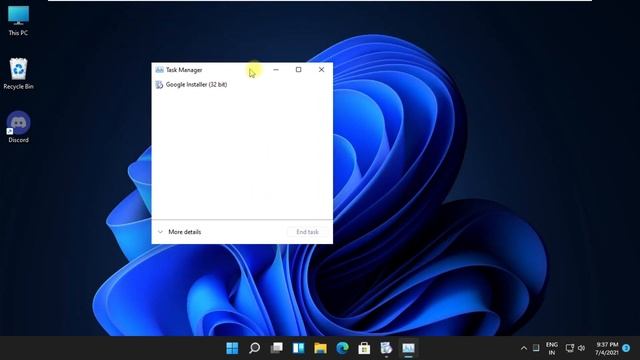Open the Discord desktop shortcut

click(18, 127)
